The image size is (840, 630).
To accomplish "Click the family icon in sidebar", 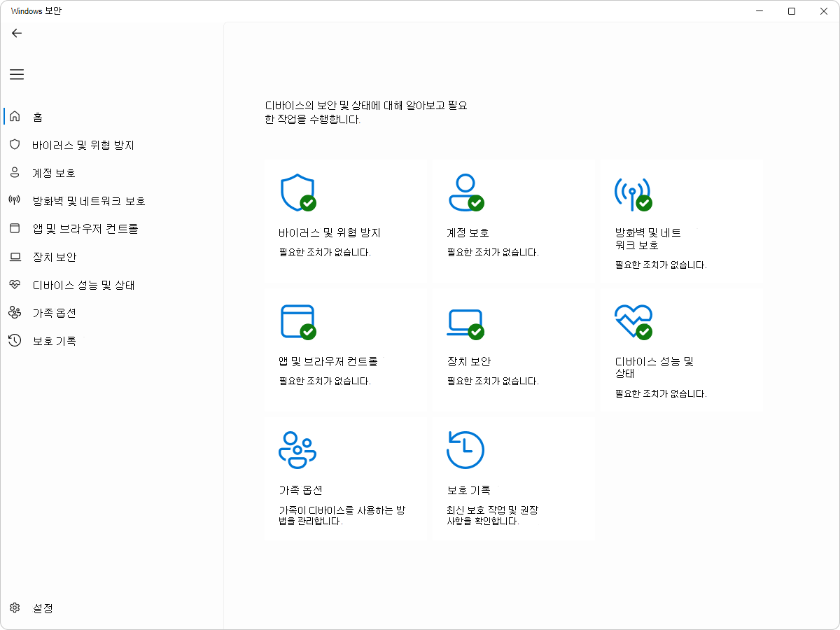I will (15, 312).
